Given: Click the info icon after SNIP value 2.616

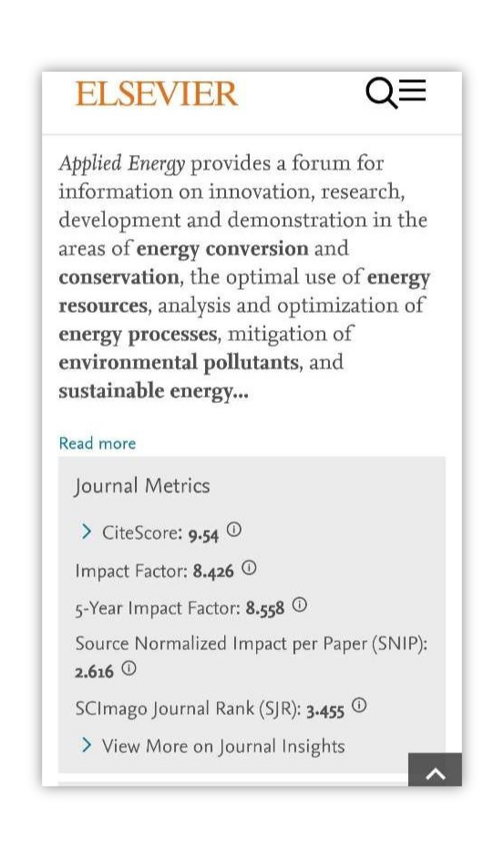Looking at the screenshot, I should pyautogui.click(x=129, y=668).
